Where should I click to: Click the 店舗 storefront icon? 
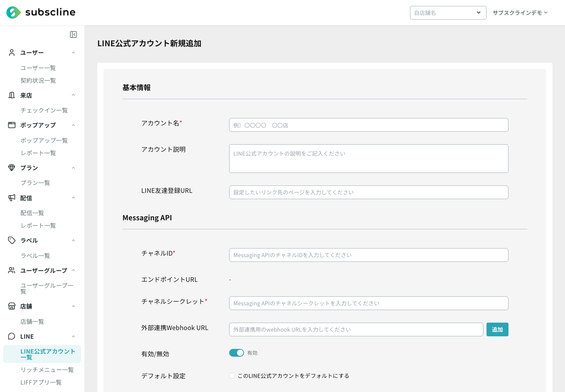pos(12,306)
